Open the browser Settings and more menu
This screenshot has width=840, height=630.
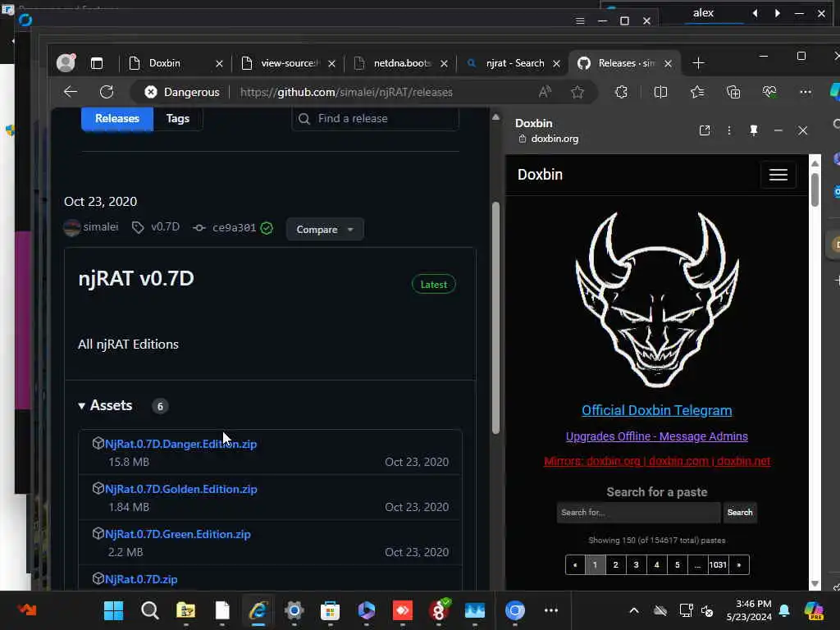click(806, 92)
